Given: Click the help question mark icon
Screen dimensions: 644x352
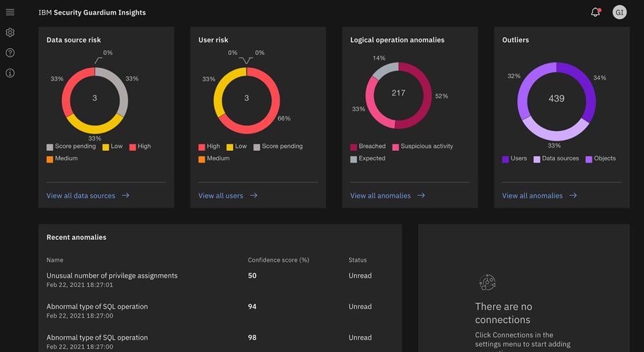Looking at the screenshot, I should (10, 53).
